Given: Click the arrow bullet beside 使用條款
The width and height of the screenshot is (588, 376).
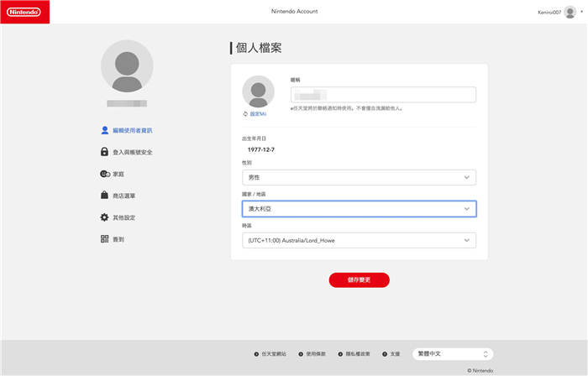Looking at the screenshot, I should (x=301, y=354).
